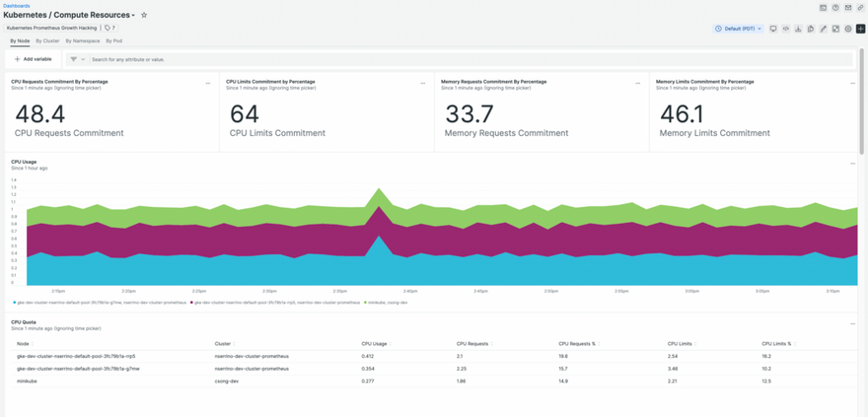Toggle the minikube series in chart legend
The image size is (868, 417).
[x=388, y=303]
